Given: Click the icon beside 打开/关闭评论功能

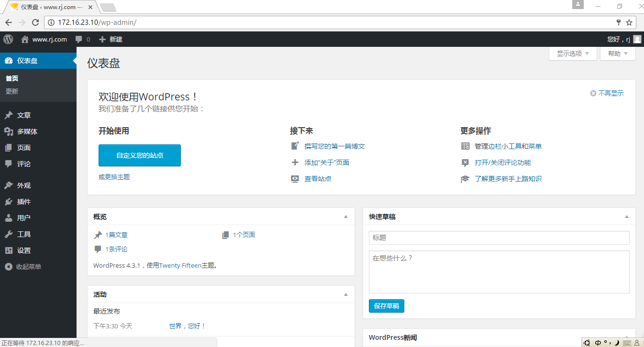Looking at the screenshot, I should tap(465, 163).
